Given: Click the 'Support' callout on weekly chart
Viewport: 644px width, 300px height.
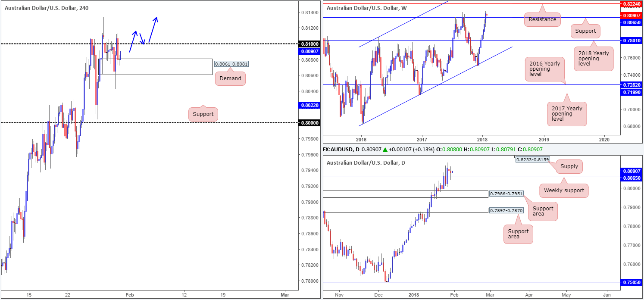Looking at the screenshot, I should (x=585, y=31).
